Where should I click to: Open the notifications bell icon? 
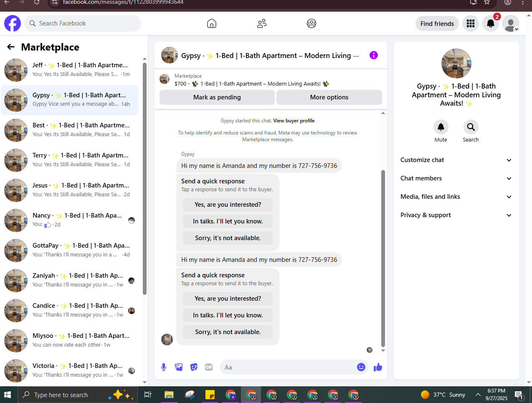coord(491,23)
